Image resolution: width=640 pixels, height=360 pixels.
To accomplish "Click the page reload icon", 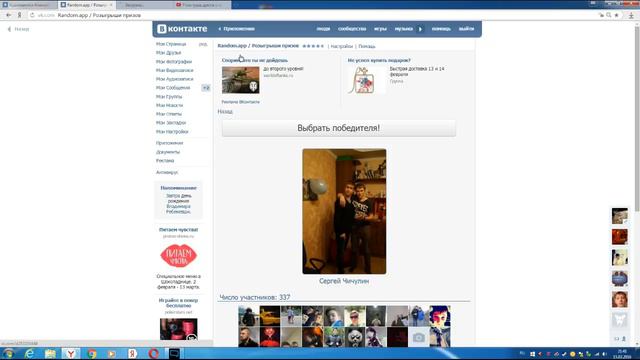I will coord(32,15).
